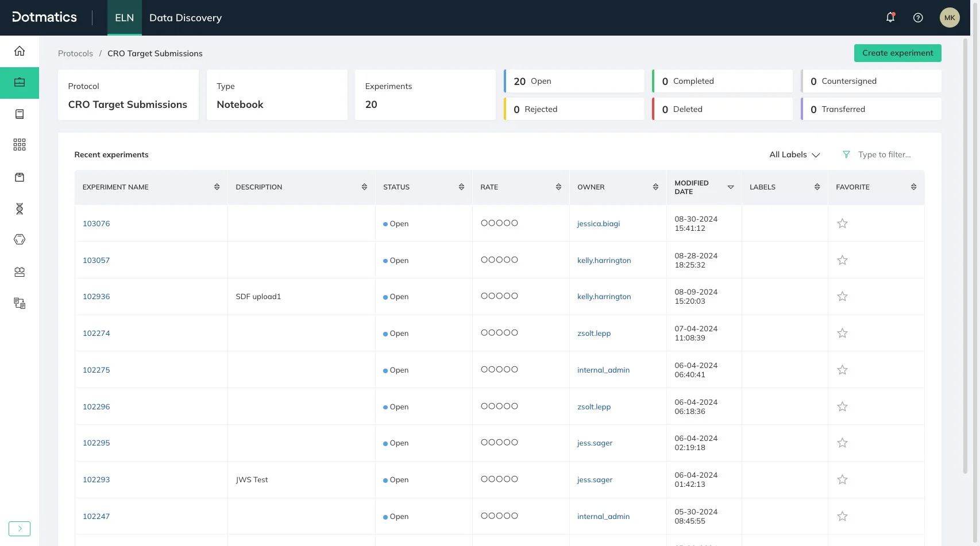The height and width of the screenshot is (546, 980).
Task: Set rating circles for experiment 103076
Action: 499,223
